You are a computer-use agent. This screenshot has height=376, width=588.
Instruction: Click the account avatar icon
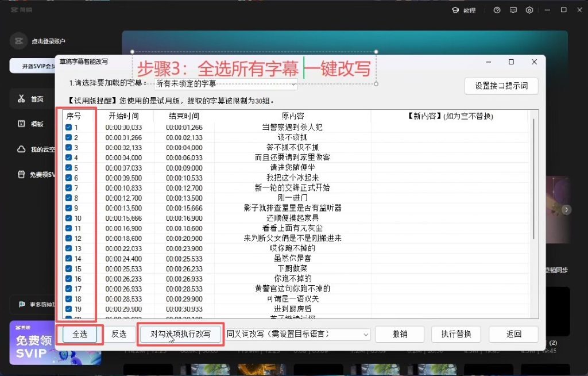point(19,41)
